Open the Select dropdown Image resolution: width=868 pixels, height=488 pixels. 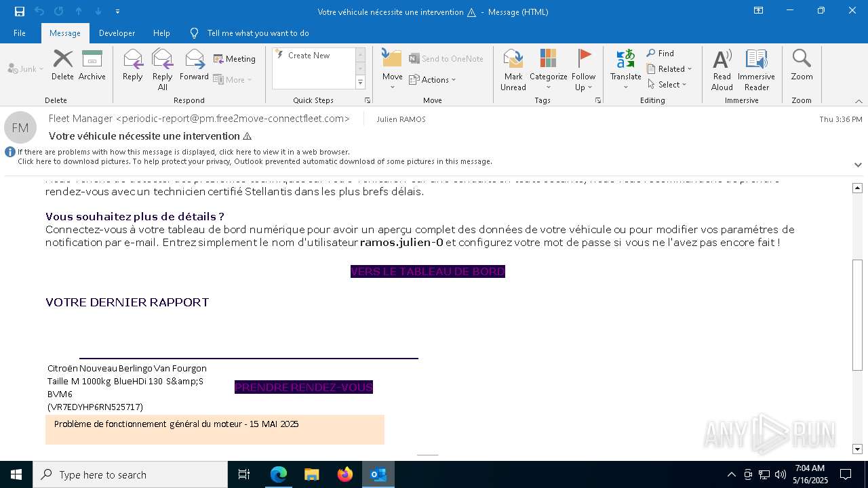[667, 85]
